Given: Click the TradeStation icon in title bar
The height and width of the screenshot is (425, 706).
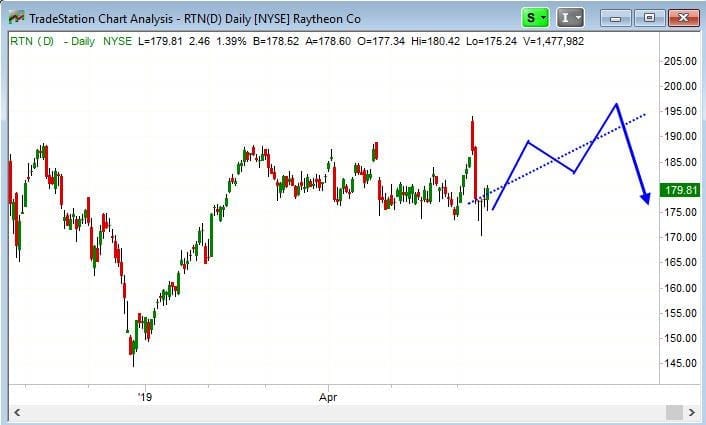Looking at the screenshot, I should pos(15,17).
